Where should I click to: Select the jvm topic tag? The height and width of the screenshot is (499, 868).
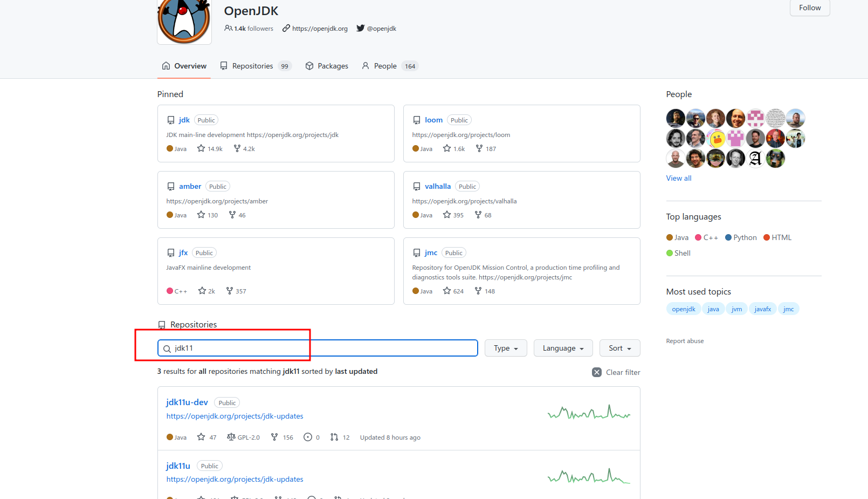[x=736, y=309]
